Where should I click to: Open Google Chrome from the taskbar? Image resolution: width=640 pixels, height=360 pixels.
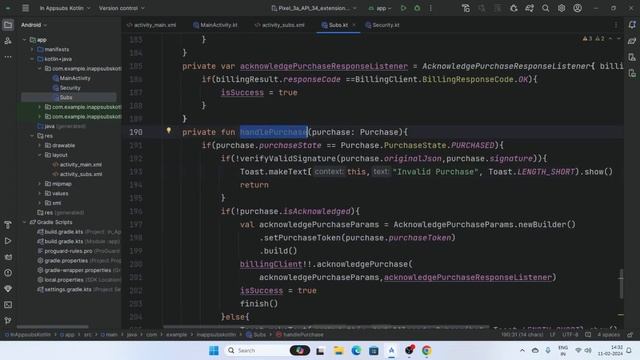[x=427, y=350]
